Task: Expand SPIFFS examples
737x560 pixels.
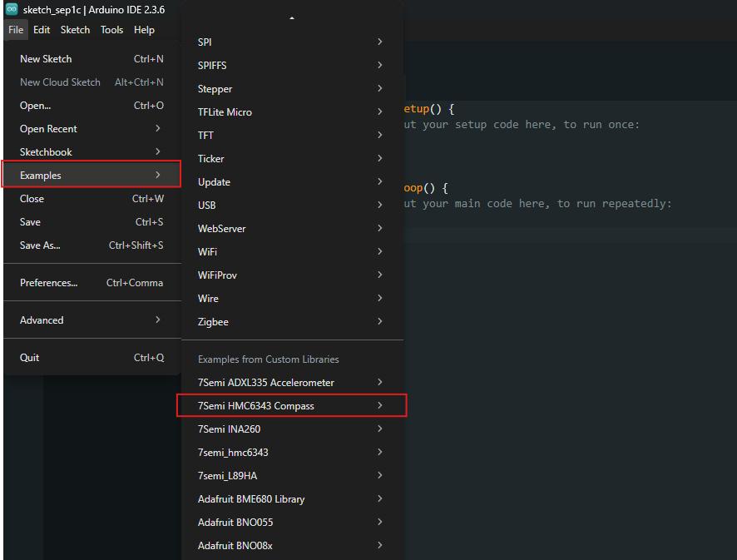Action: pos(292,66)
